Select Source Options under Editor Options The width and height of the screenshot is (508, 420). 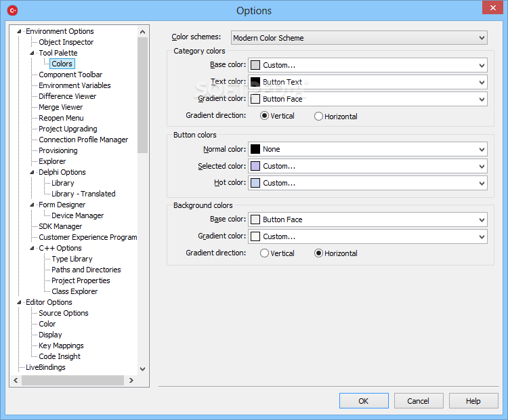[x=64, y=313]
